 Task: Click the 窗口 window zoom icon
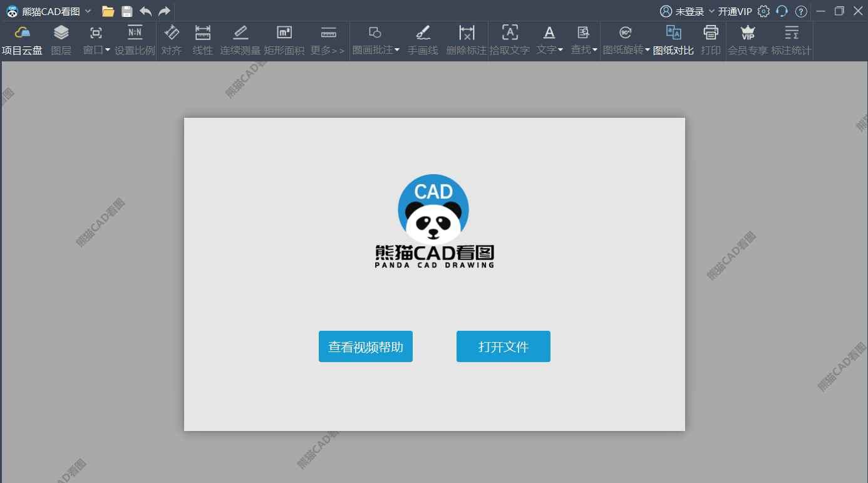(96, 33)
